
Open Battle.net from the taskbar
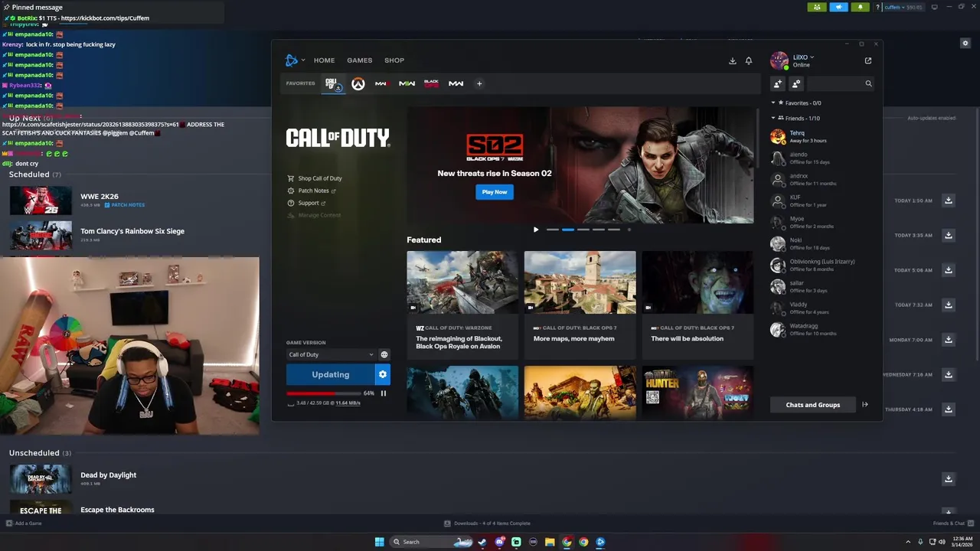pos(600,542)
